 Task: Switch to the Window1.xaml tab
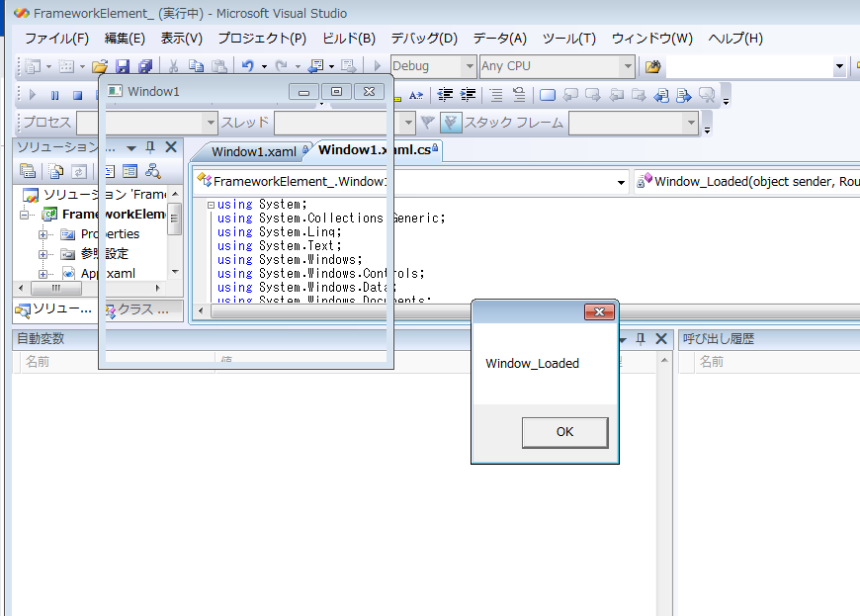tap(254, 152)
